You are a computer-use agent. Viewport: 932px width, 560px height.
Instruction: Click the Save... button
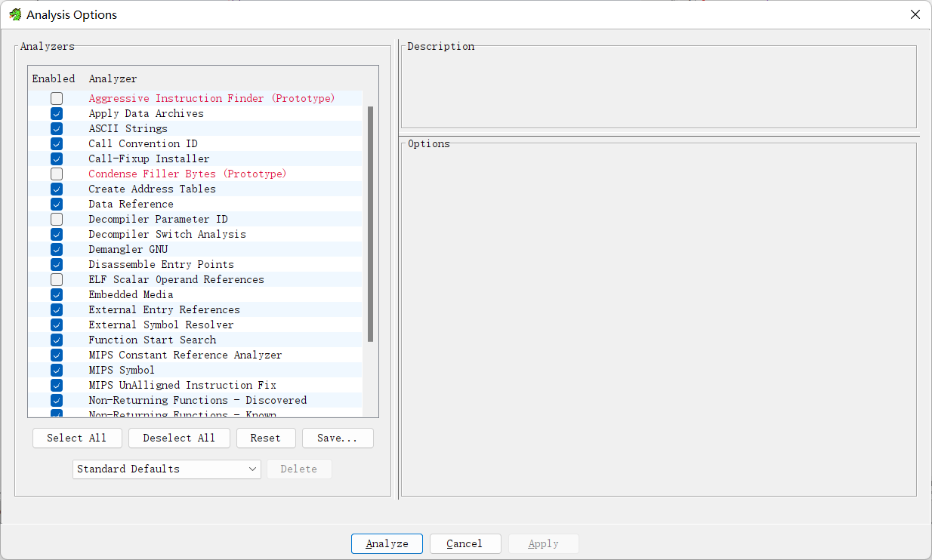[x=338, y=438]
